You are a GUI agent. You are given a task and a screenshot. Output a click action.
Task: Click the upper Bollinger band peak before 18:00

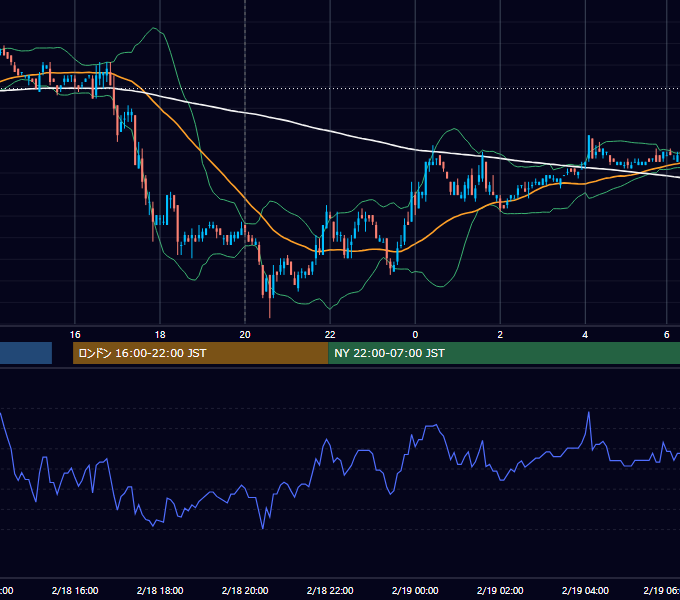pos(153,29)
